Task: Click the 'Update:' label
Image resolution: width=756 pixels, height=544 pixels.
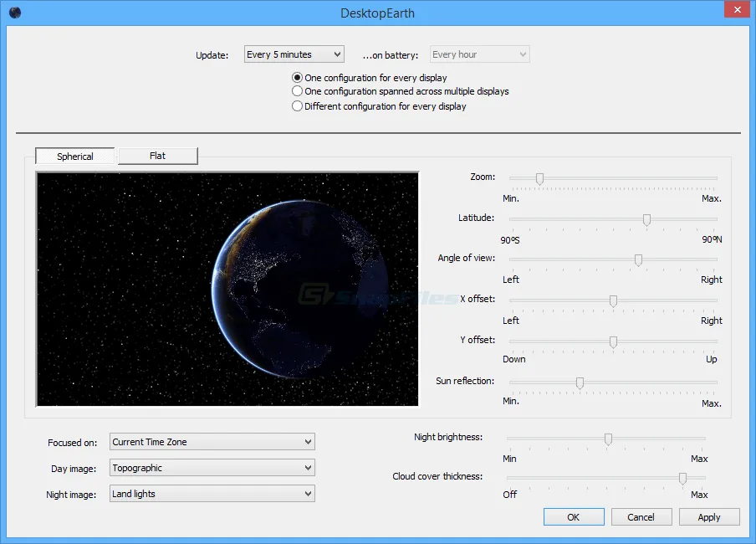Action: tap(212, 55)
